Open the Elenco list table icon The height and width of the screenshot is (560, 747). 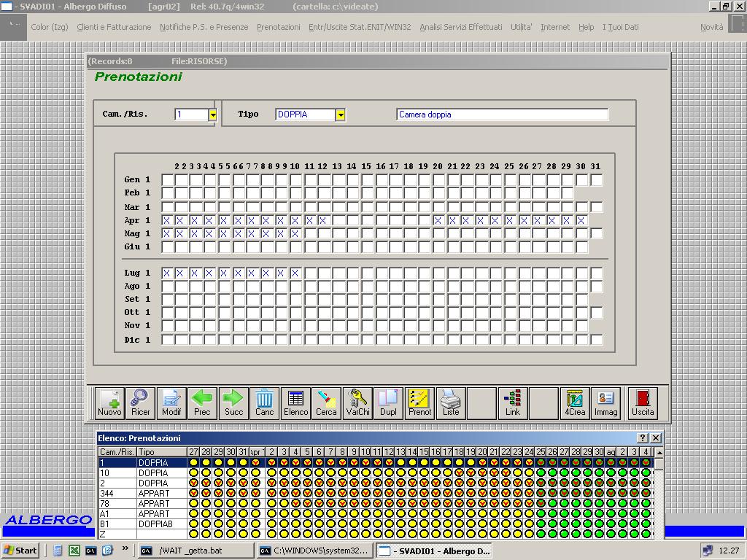tap(295, 403)
